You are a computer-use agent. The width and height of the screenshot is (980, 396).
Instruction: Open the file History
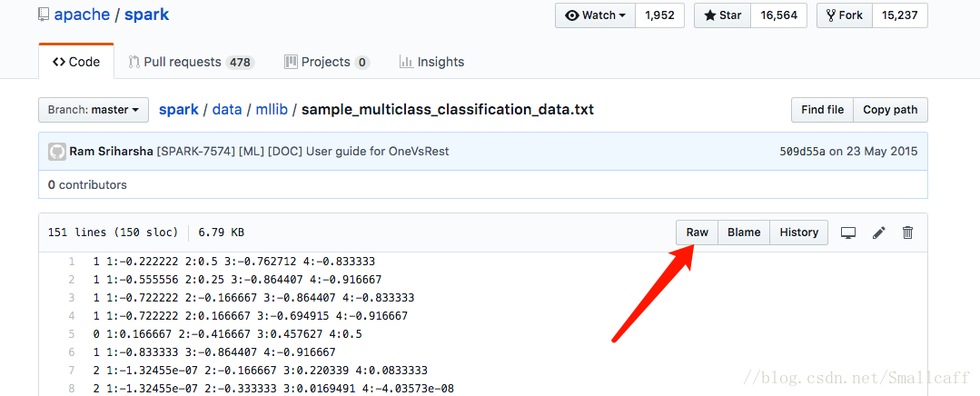pos(798,233)
